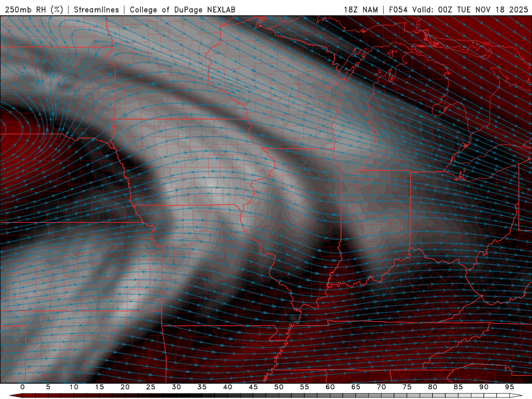Click the 65 tick label on color scale
532x399 pixels.
coord(356,387)
